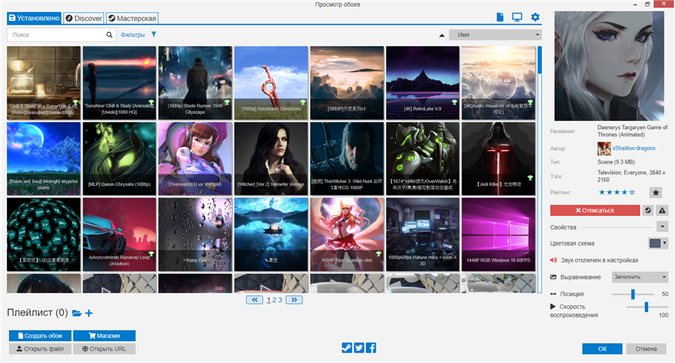Screen dimensions: 675x363
Task: Add to favorites with star button
Action: (x=656, y=192)
